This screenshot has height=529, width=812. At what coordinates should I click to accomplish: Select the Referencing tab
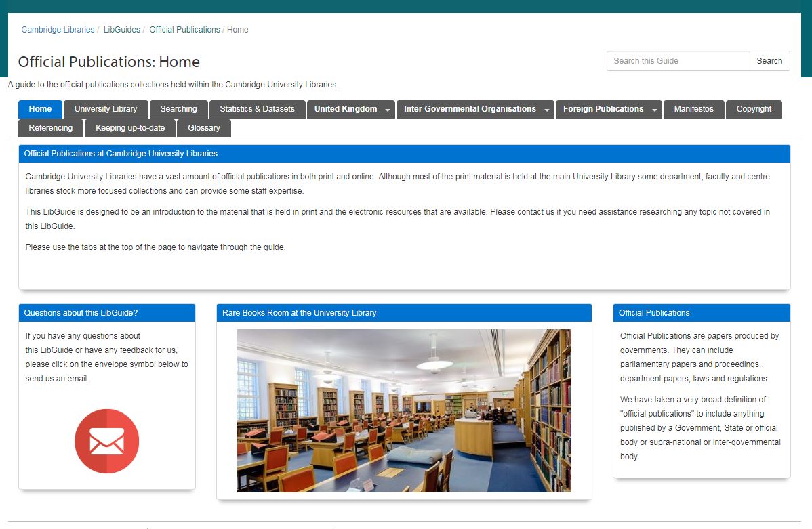[51, 129]
